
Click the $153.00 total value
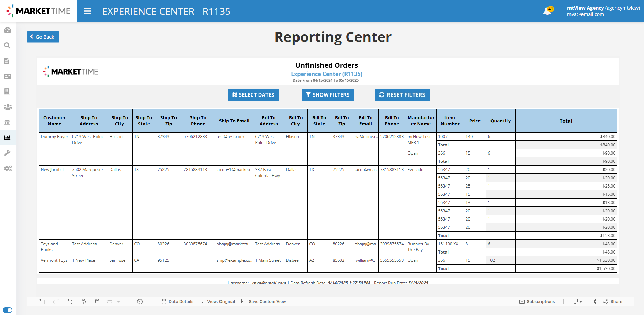[x=566, y=235]
